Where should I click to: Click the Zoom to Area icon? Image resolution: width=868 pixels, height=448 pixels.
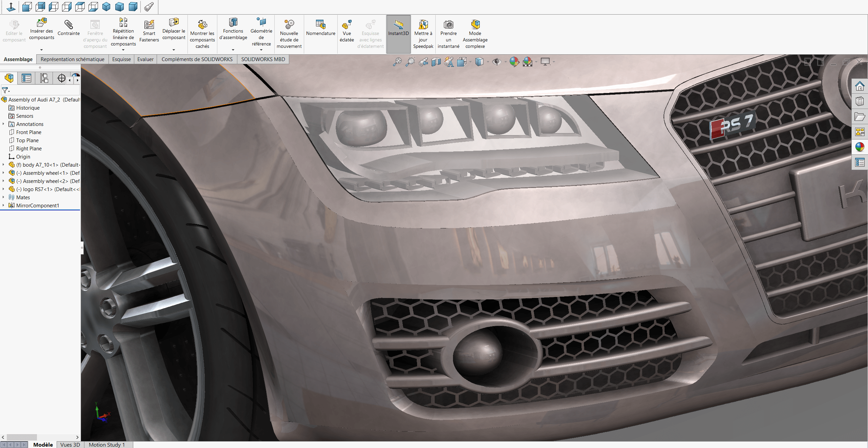(x=410, y=62)
